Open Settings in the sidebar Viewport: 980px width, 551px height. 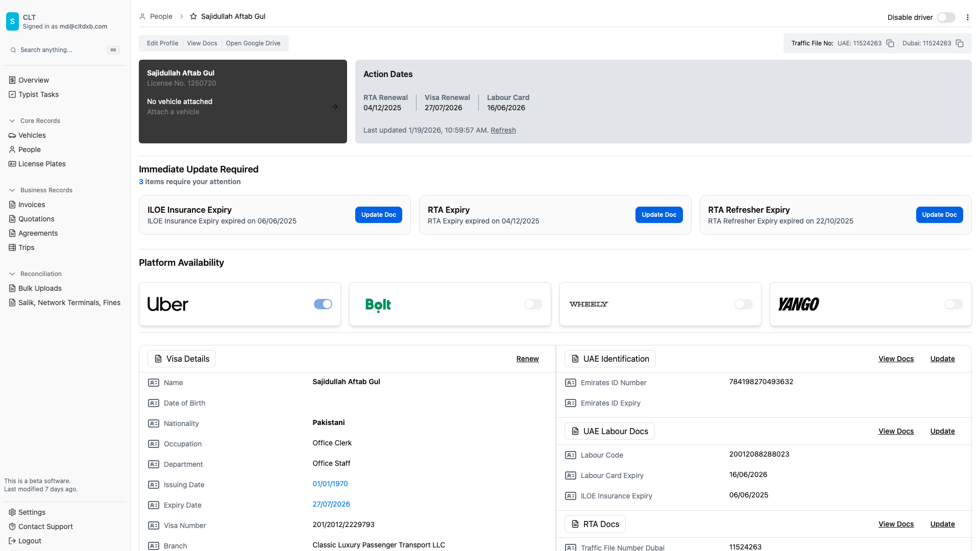(32, 512)
